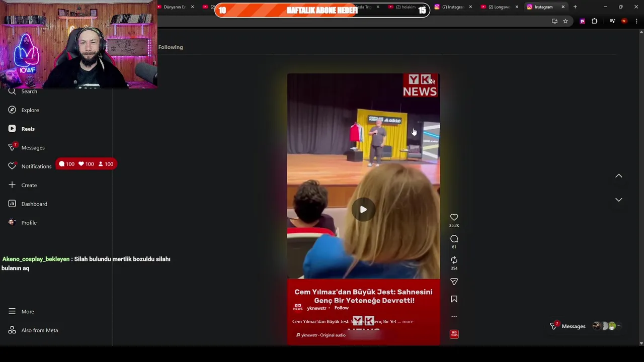This screenshot has width=644, height=362.
Task: Open the Explore page
Action: [24, 110]
